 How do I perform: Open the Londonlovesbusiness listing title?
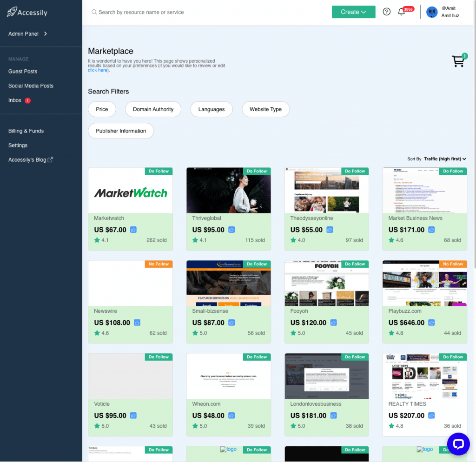point(316,404)
